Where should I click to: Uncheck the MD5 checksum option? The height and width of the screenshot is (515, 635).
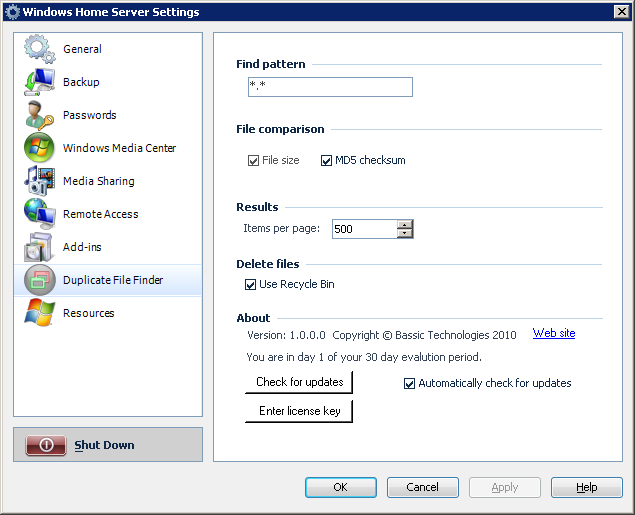326,161
